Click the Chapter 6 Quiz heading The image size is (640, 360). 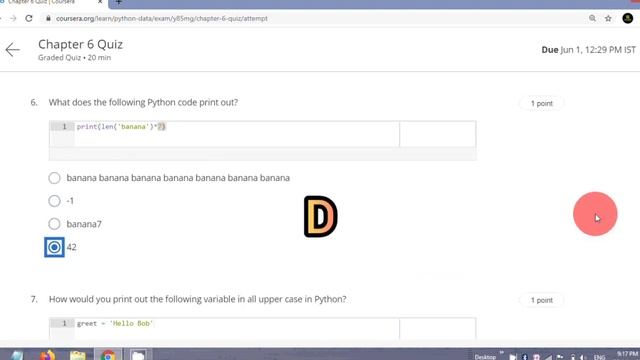point(80,44)
